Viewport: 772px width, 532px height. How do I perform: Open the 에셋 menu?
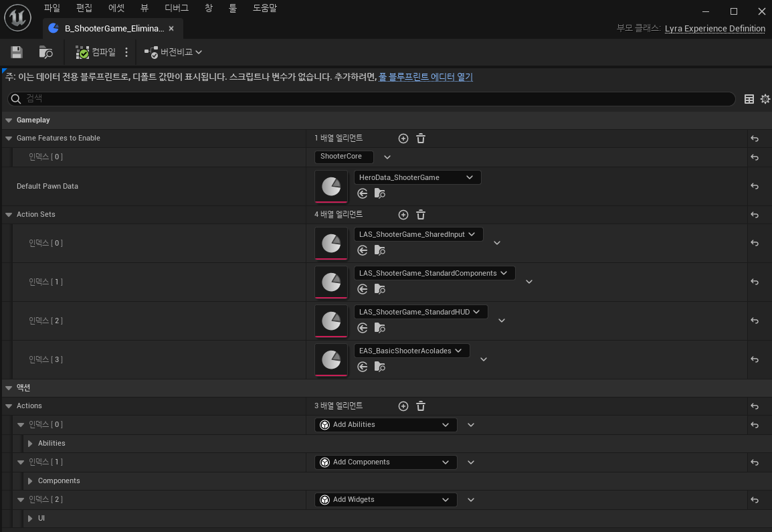(116, 8)
